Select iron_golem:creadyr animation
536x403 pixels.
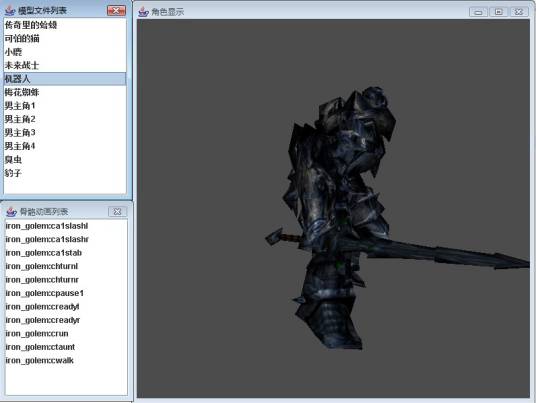66,320
